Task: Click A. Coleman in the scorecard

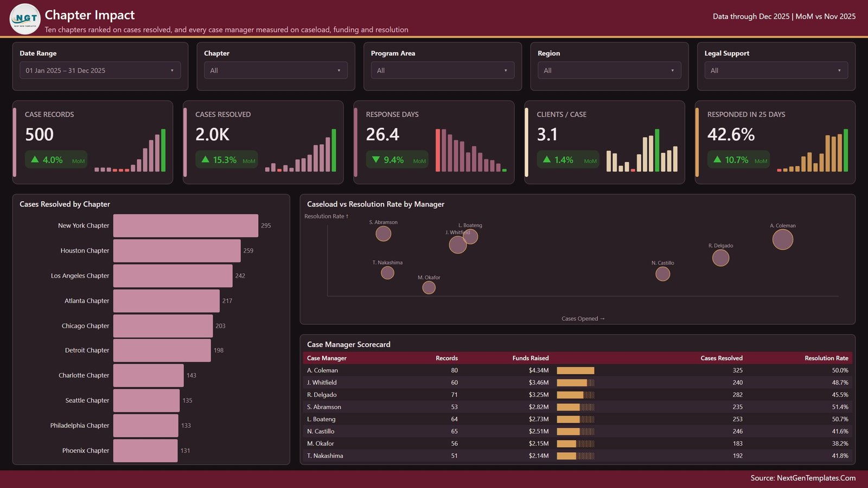Action: (x=322, y=370)
